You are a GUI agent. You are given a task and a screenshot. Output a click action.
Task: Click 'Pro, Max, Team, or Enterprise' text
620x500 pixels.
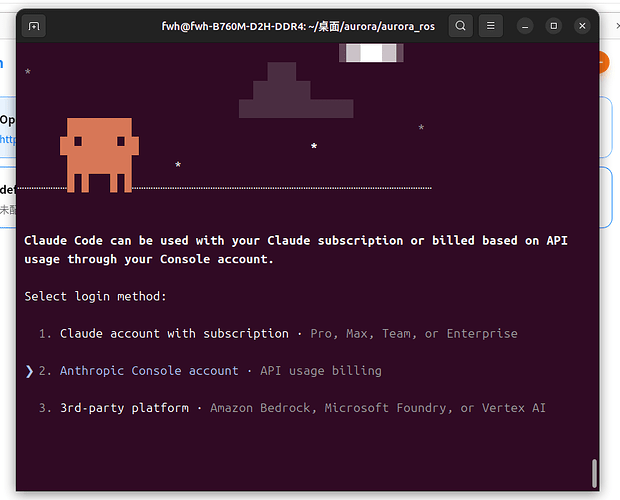pos(414,334)
